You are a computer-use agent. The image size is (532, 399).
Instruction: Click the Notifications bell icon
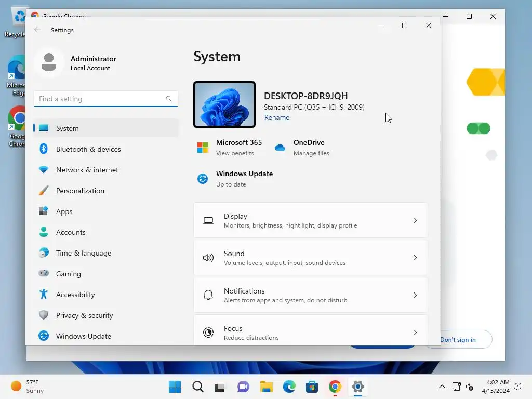click(x=208, y=295)
